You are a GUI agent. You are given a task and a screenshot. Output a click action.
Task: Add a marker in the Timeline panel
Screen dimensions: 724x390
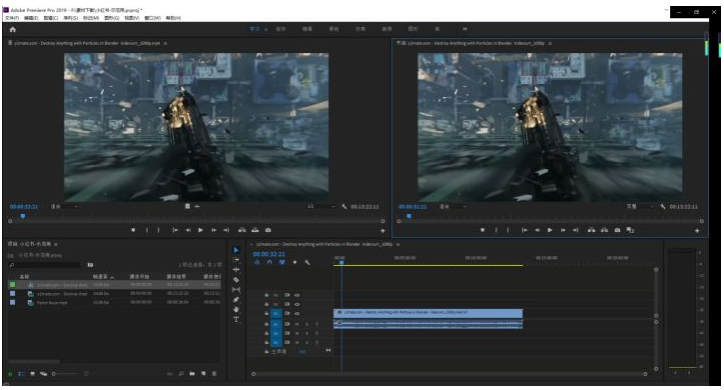coord(295,262)
